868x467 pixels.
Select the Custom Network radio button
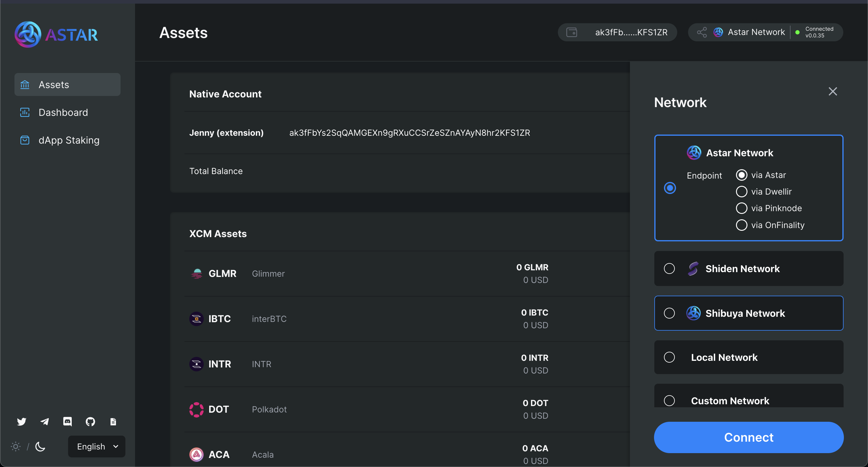[x=669, y=401]
